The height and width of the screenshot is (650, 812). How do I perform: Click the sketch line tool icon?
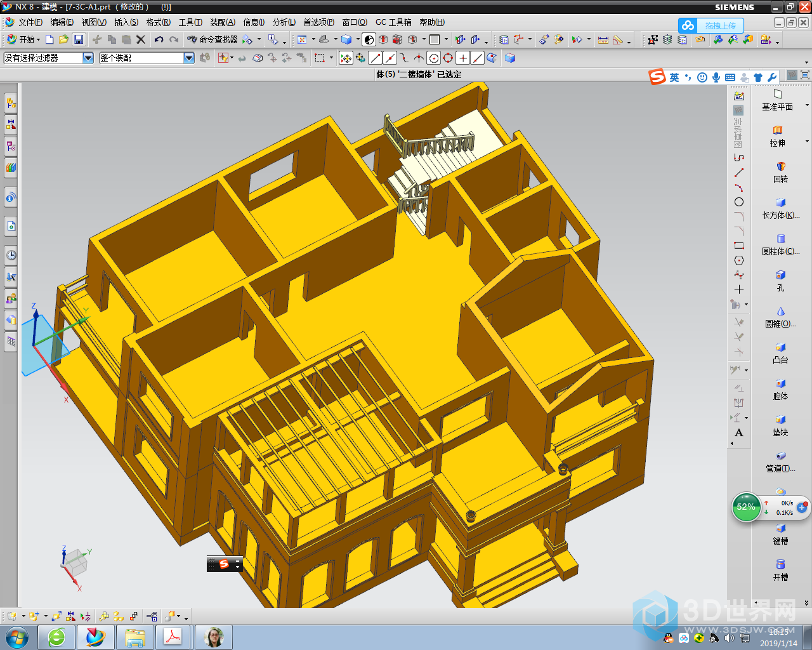(739, 173)
